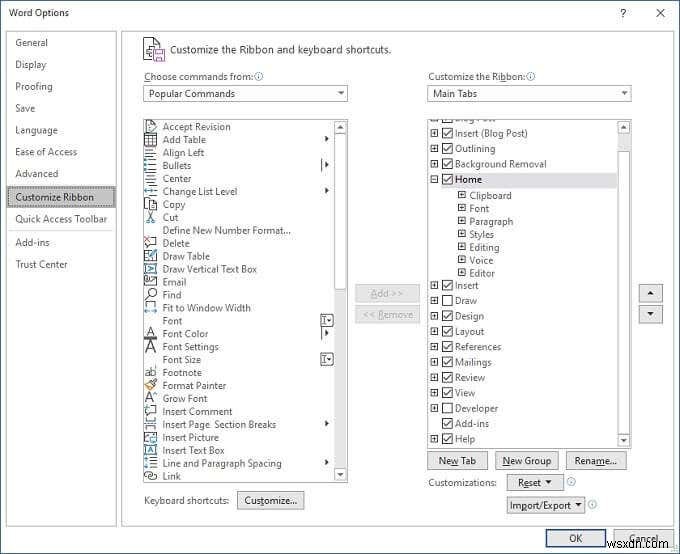Uncheck the Design tab checkbox
This screenshot has height=554, width=680.
pos(447,316)
